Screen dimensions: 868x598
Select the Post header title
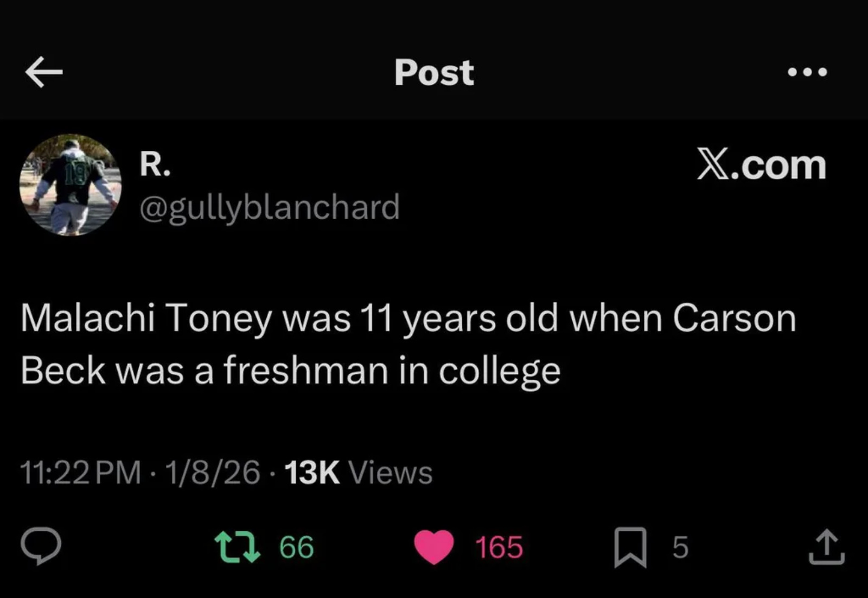click(433, 73)
